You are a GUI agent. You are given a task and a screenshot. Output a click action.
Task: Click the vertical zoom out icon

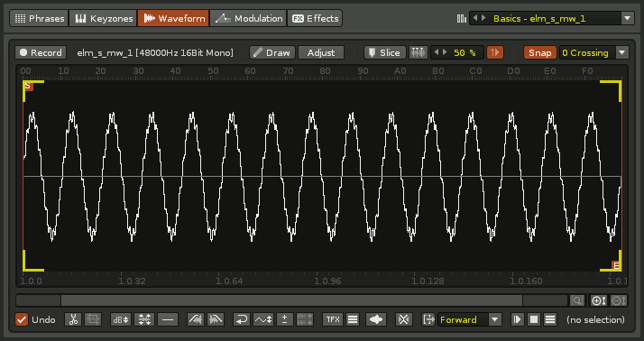pos(619,300)
